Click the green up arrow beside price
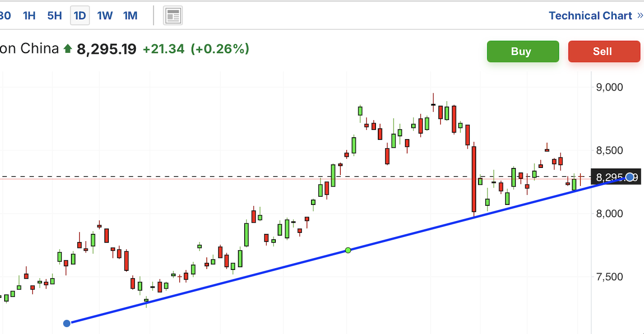The image size is (644, 334). (x=68, y=48)
